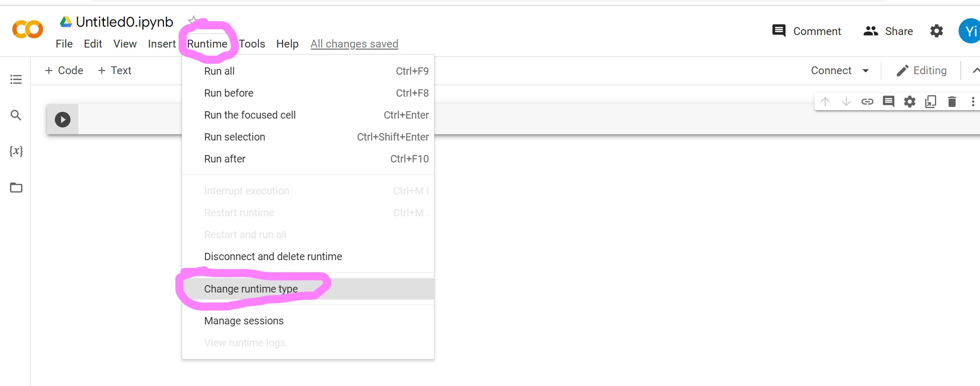Mirror cell in tab icon
Image resolution: width=980 pixels, height=386 pixels.
930,101
